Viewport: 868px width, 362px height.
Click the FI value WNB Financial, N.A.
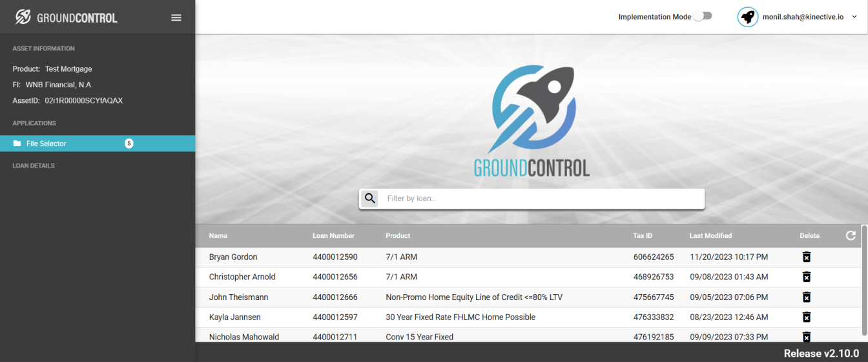pyautogui.click(x=59, y=85)
